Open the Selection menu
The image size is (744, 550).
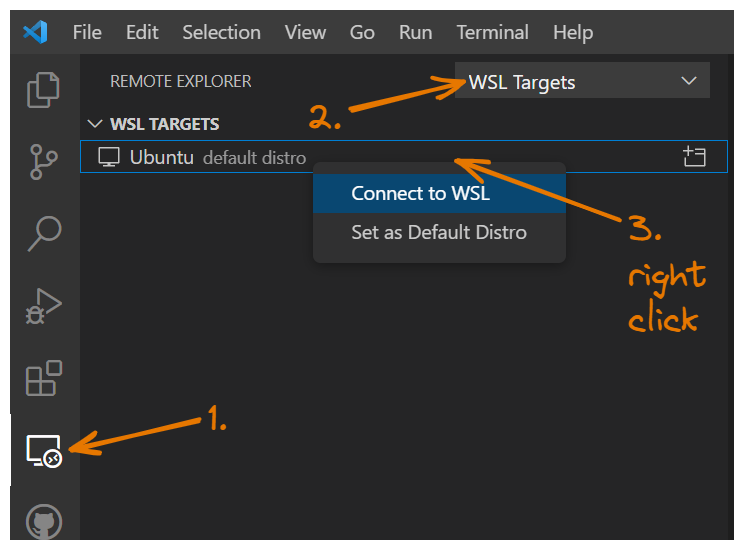click(x=222, y=32)
